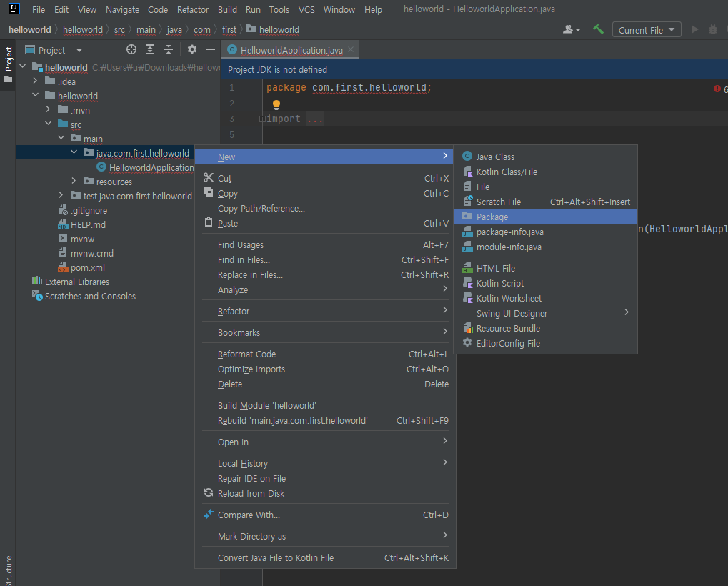
Task: Click the yellow intention lightbulb in editor
Action: tap(276, 104)
